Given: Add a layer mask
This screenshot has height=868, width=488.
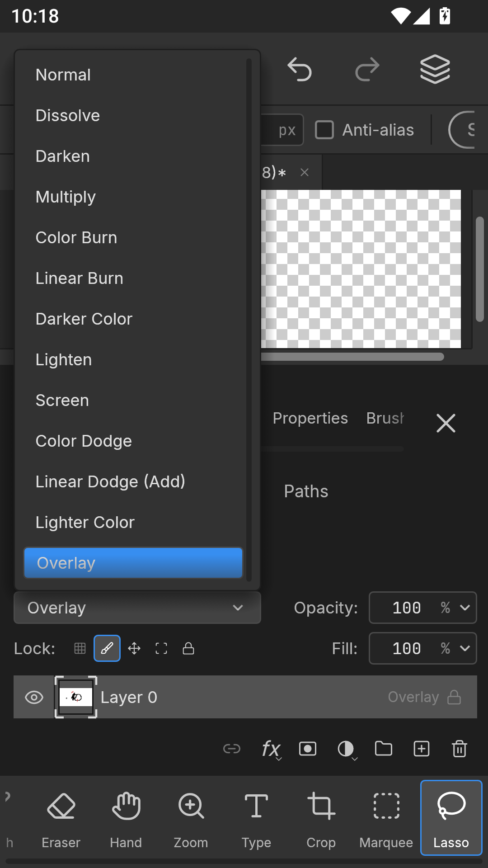Looking at the screenshot, I should point(308,749).
